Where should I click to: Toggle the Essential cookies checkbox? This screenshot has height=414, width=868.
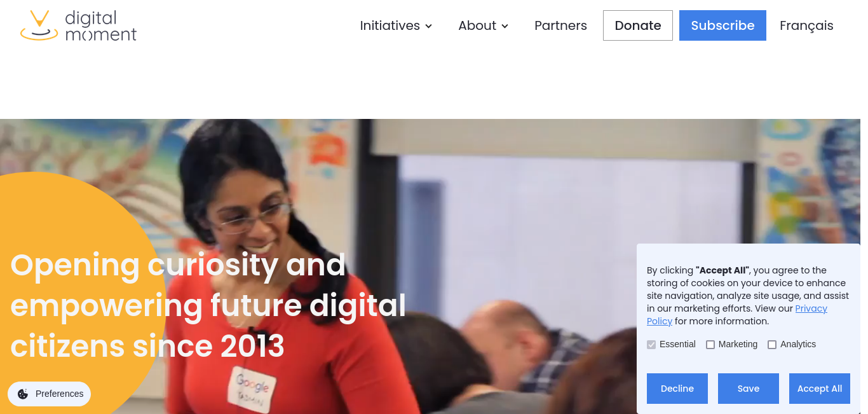[x=651, y=345]
